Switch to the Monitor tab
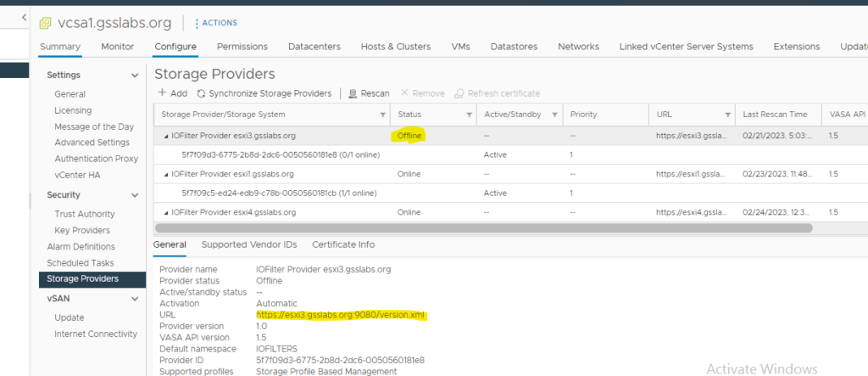 click(x=117, y=47)
